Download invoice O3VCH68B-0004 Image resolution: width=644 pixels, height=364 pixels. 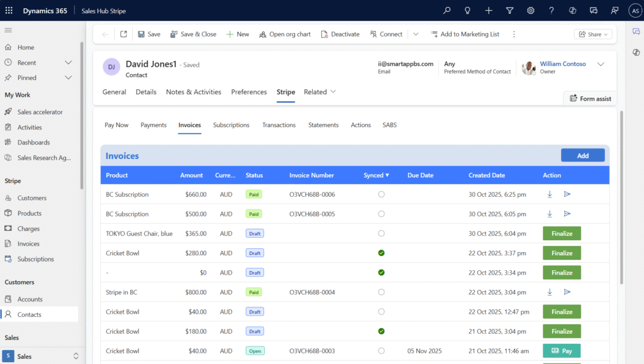pyautogui.click(x=550, y=292)
